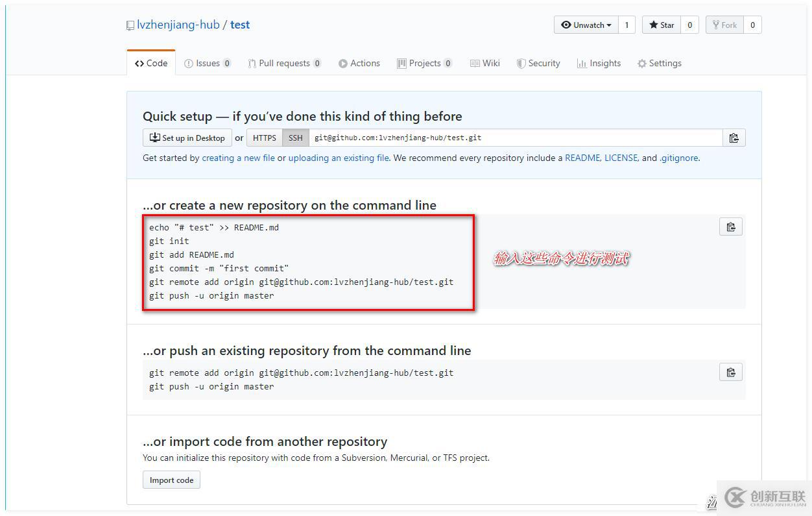Open the fork count 0
812x516 pixels.
tap(752, 25)
